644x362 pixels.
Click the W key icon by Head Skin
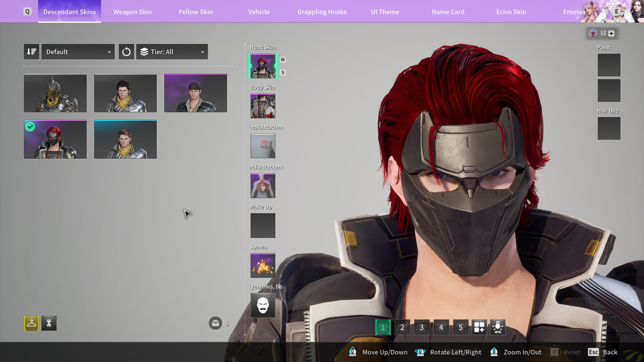click(x=283, y=59)
